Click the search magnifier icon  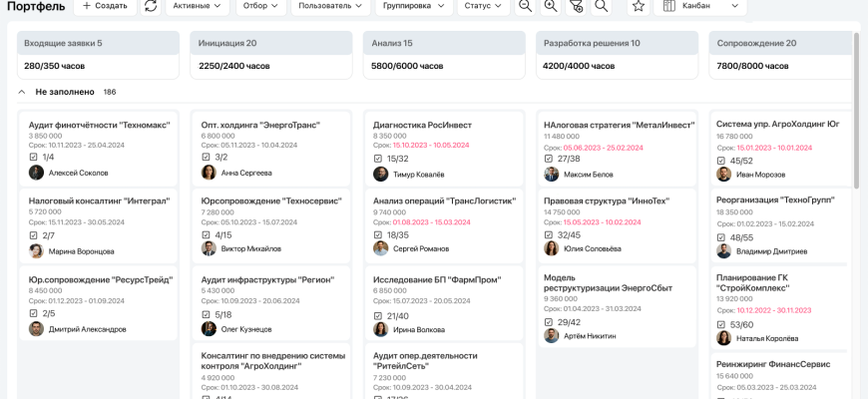coord(602,6)
